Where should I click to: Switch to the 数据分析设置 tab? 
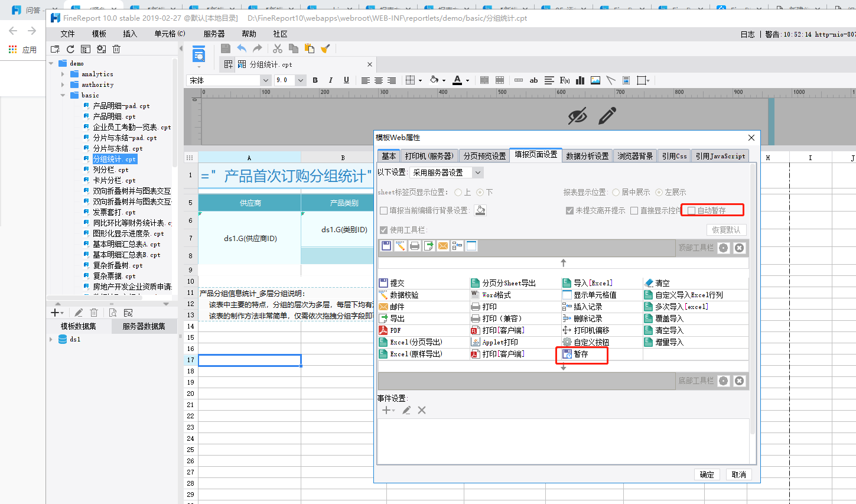click(587, 156)
